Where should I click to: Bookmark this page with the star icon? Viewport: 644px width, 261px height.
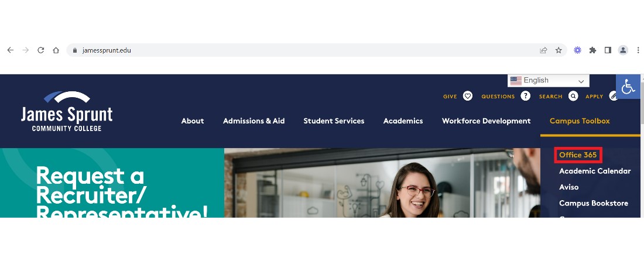point(559,50)
